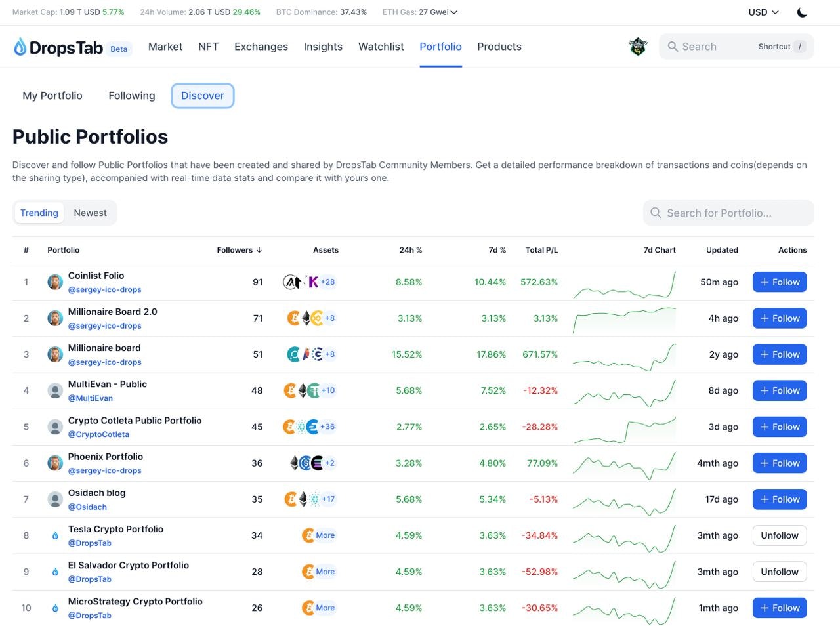Toggle dark mode moon icon
The image size is (840, 626).
pos(802,12)
